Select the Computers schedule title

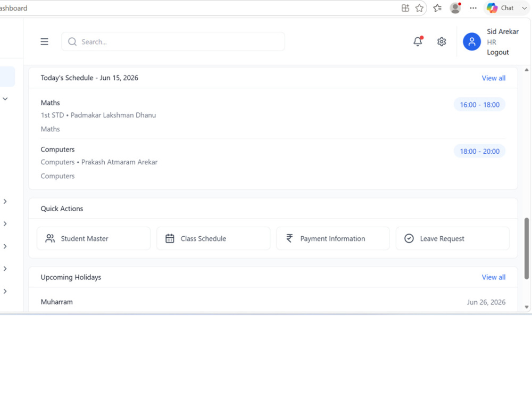57,149
